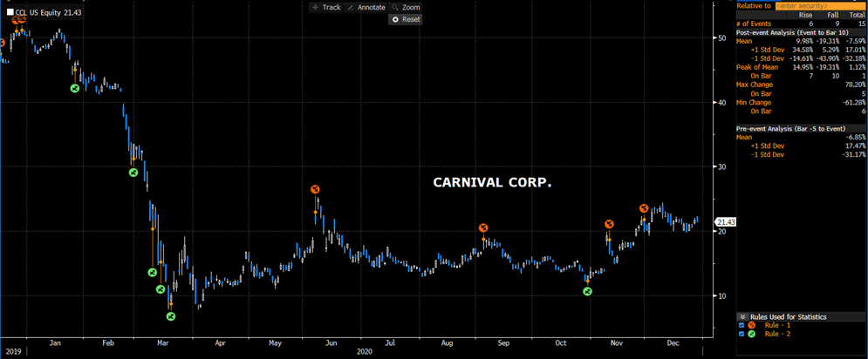The width and height of the screenshot is (868, 359).
Task: Click the green event marker in late October
Action: (x=587, y=291)
